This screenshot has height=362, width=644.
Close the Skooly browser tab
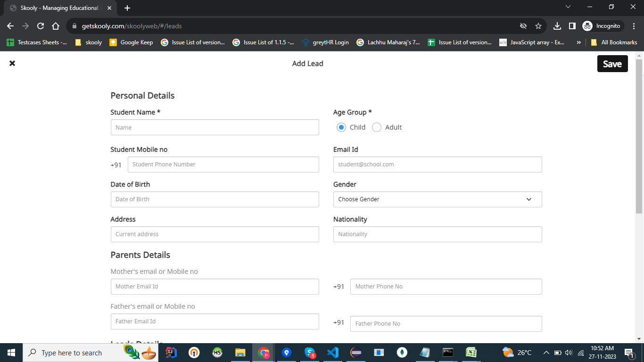(x=110, y=8)
